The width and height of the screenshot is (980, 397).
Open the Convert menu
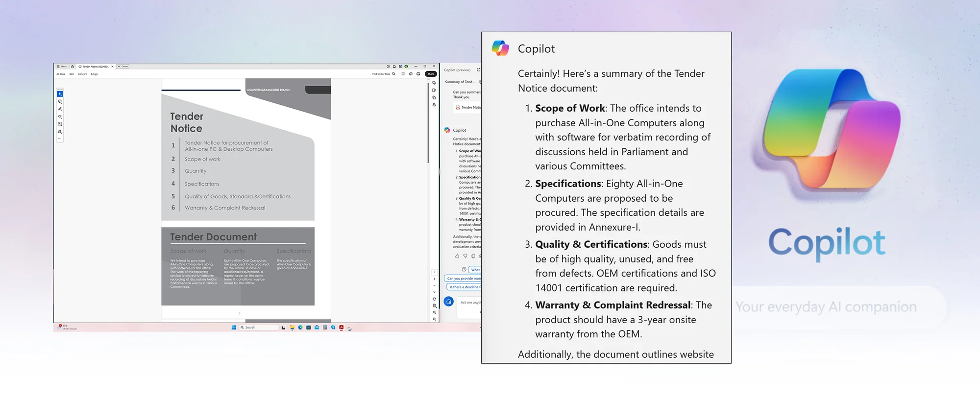[82, 74]
